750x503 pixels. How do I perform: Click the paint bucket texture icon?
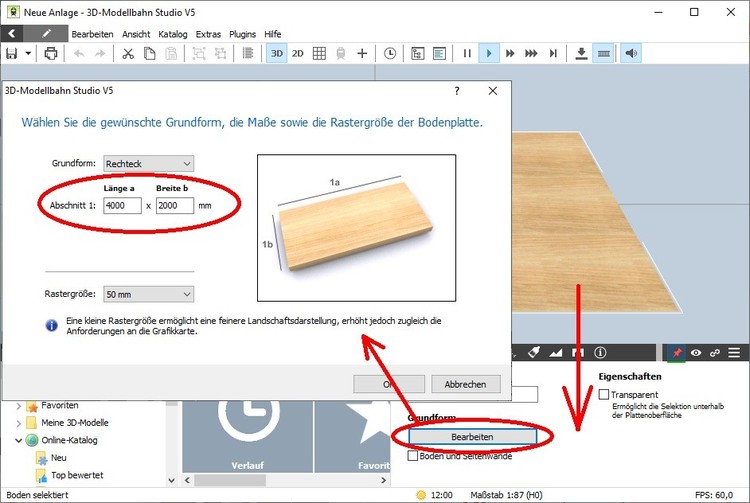[534, 353]
